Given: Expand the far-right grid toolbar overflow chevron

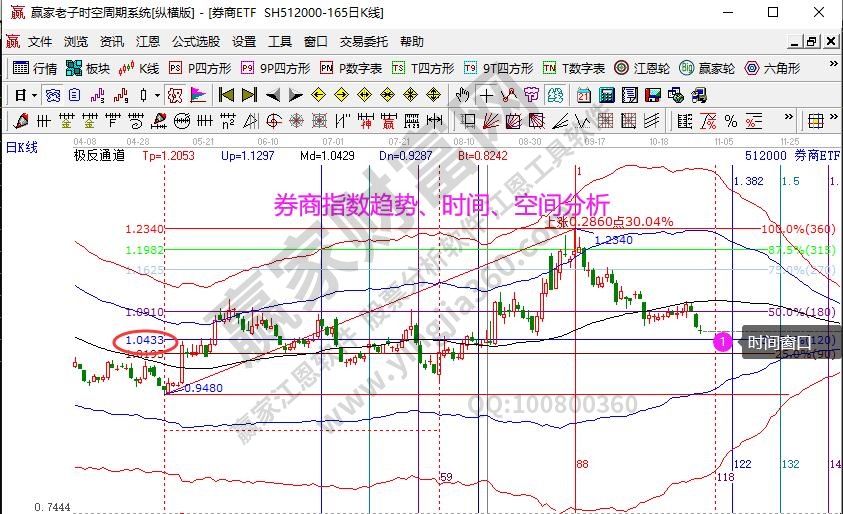Looking at the screenshot, I should coord(834,117).
